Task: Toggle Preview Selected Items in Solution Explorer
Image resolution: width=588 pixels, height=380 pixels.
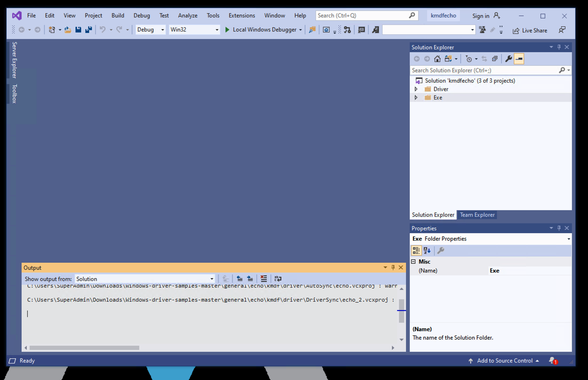Action: pos(519,59)
